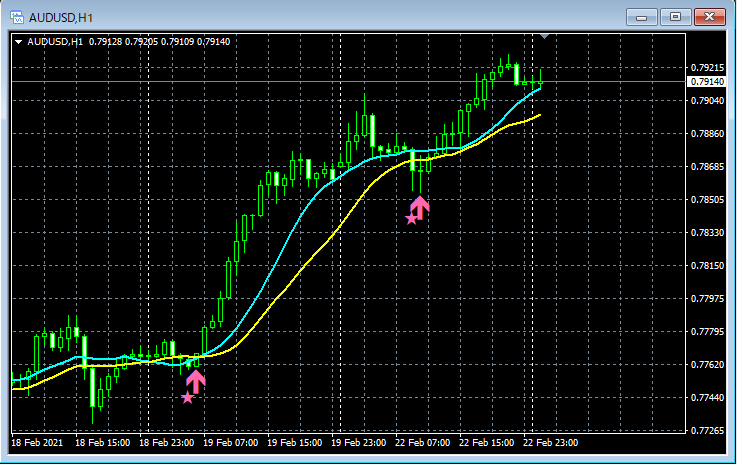The image size is (738, 464).
Task: Click the 0.79040 price scale label
Action: point(707,100)
